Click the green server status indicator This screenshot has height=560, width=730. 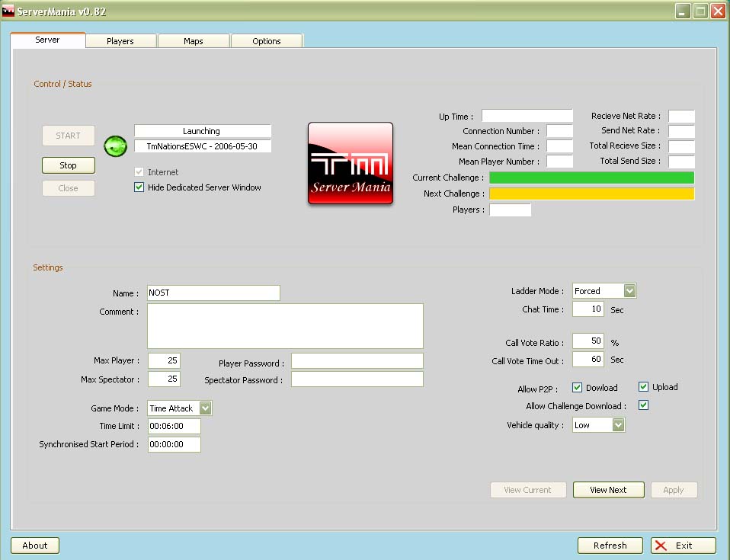[116, 146]
